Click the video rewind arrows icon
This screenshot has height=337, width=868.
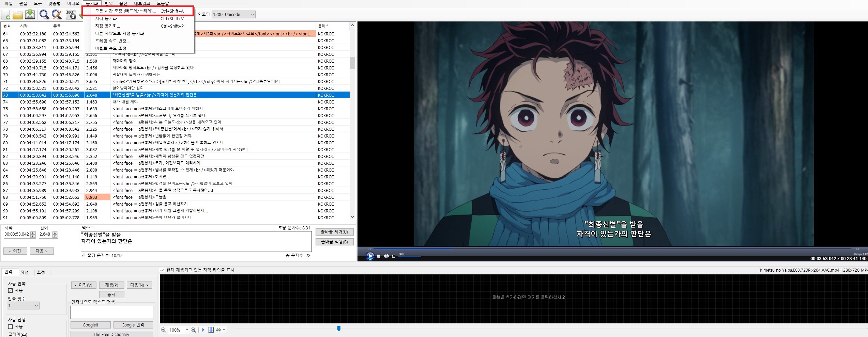[x=370, y=249]
